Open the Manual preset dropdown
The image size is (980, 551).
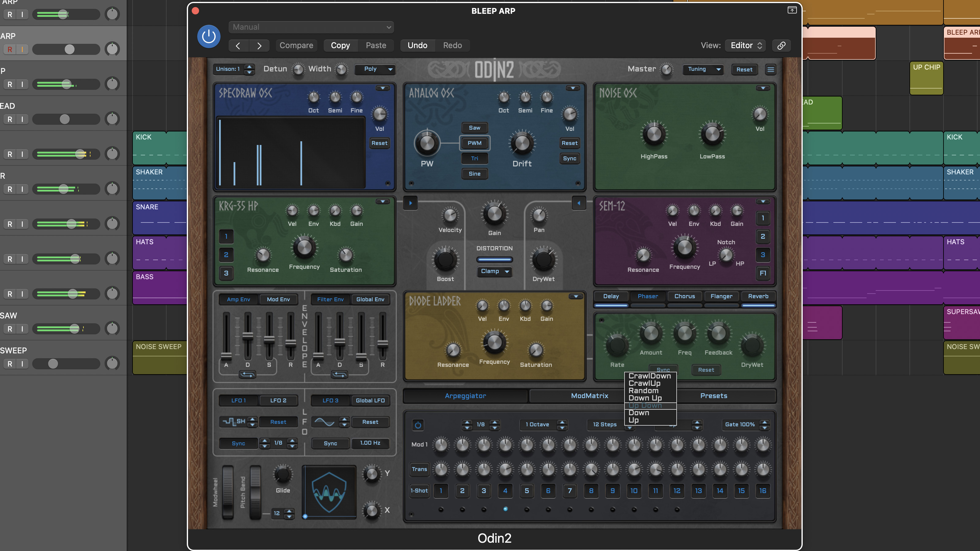pyautogui.click(x=311, y=27)
